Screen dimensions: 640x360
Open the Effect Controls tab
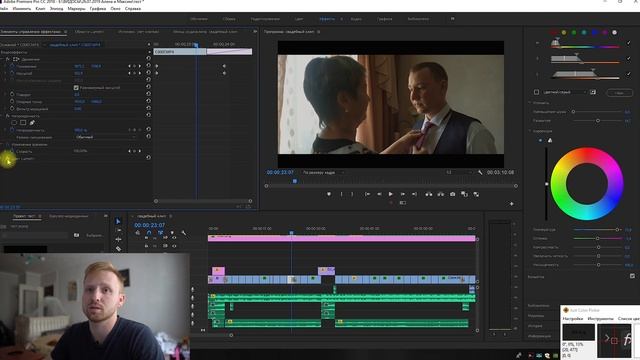(x=31, y=31)
